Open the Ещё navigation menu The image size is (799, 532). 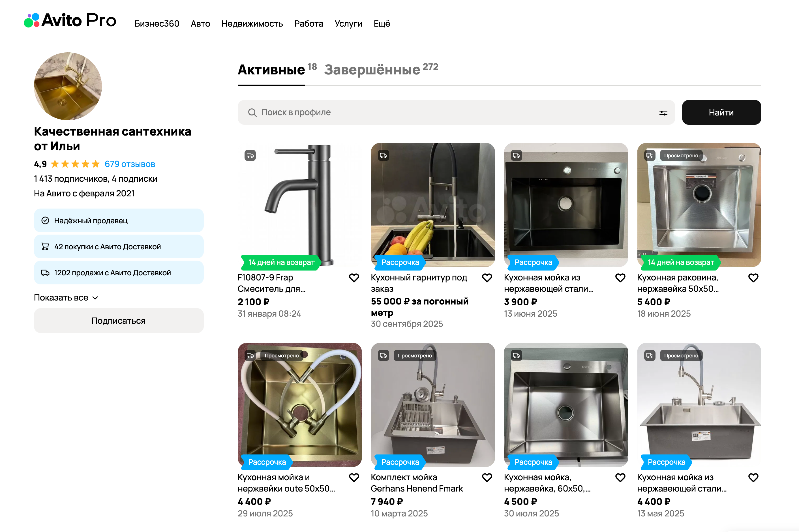(382, 24)
